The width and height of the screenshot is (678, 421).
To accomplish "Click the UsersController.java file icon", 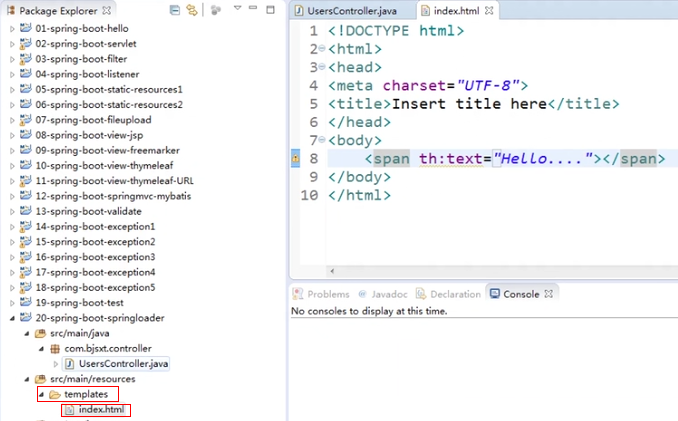I will tap(69, 364).
